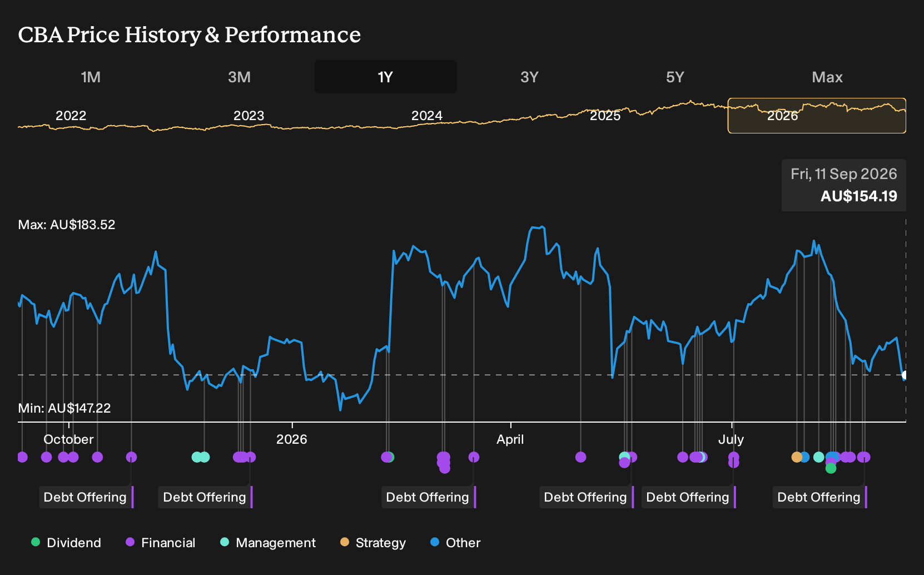Open the Debt Offering label before April
Screen dimensions: 924x575
[x=429, y=497]
